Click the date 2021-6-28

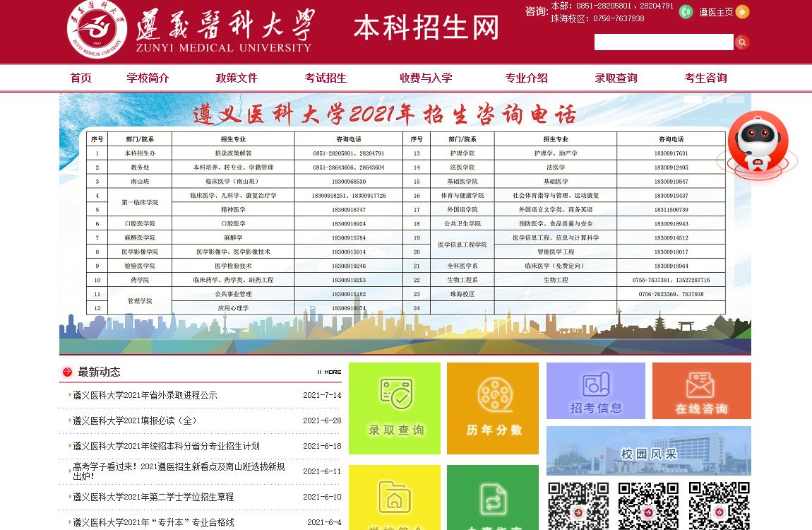pyautogui.click(x=322, y=420)
